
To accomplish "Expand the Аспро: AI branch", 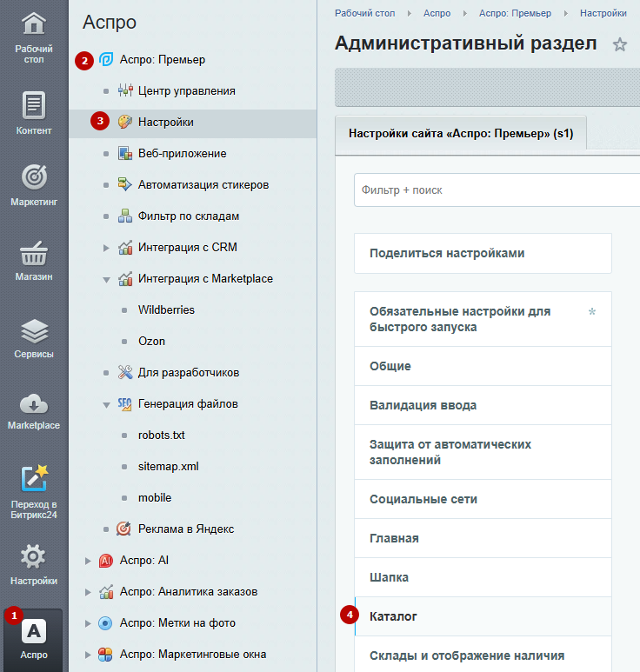I will (88, 561).
